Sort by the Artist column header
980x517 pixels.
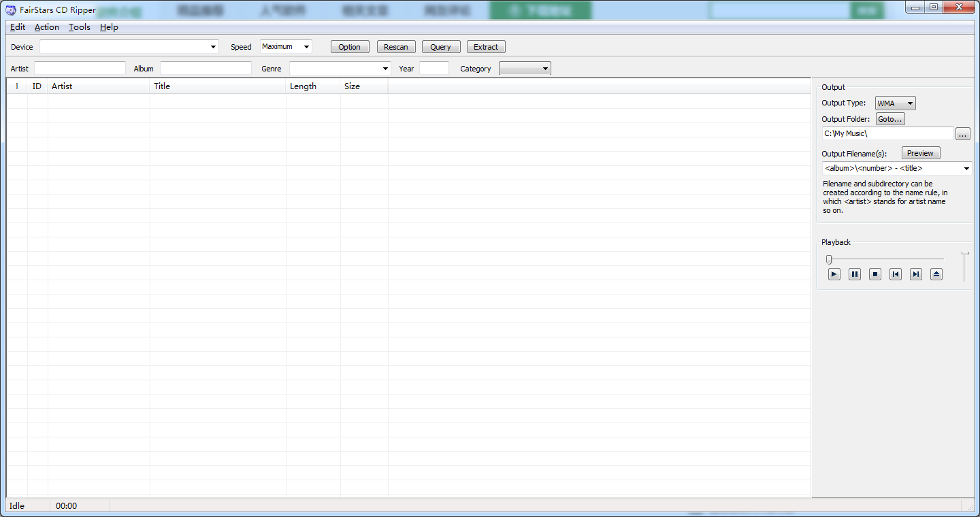tap(99, 86)
